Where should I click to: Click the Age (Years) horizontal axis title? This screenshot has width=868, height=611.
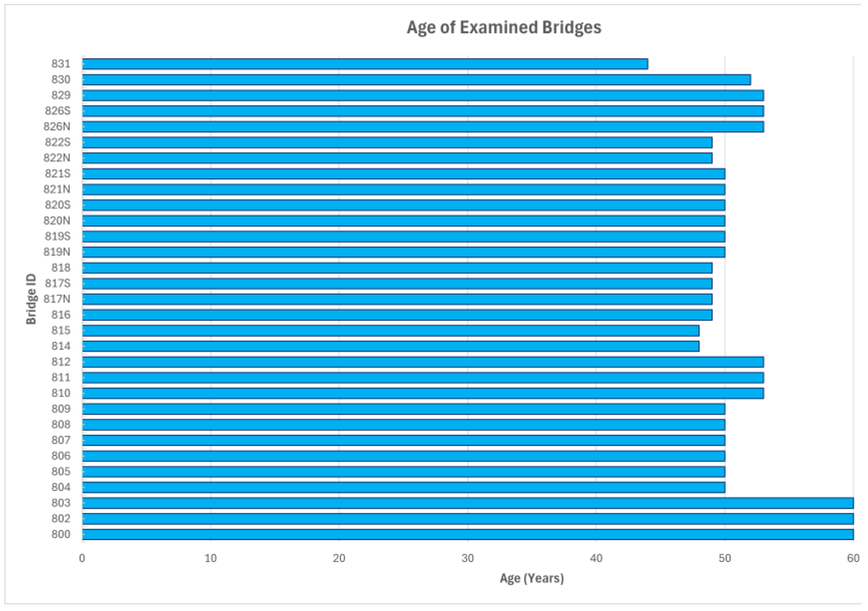coord(531,578)
